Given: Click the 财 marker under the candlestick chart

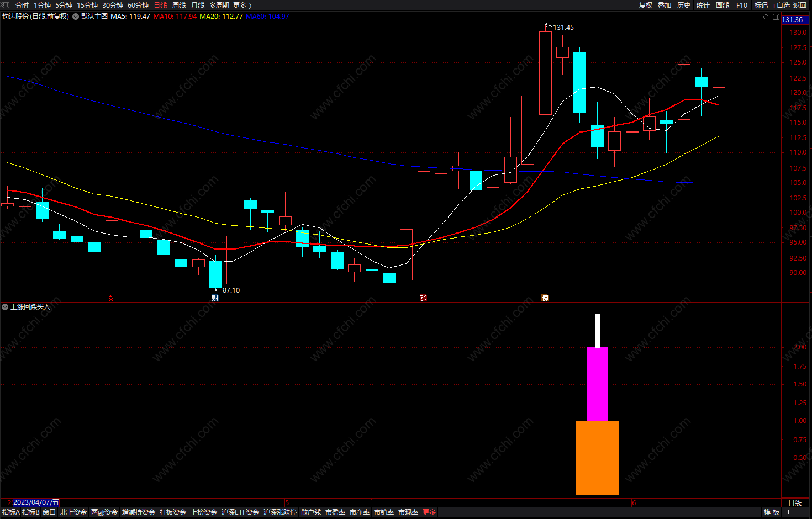Looking at the screenshot, I should point(215,298).
